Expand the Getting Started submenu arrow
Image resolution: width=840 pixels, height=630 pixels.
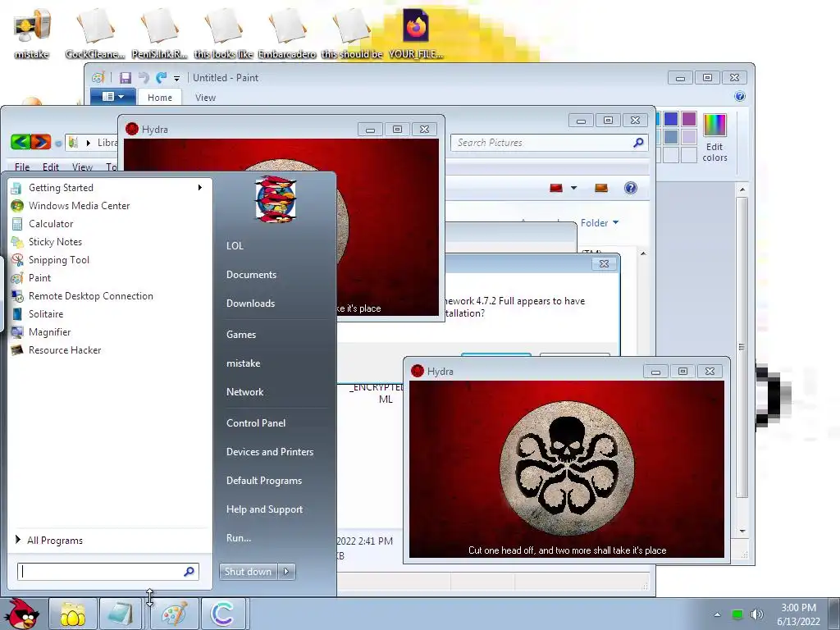[x=200, y=188]
